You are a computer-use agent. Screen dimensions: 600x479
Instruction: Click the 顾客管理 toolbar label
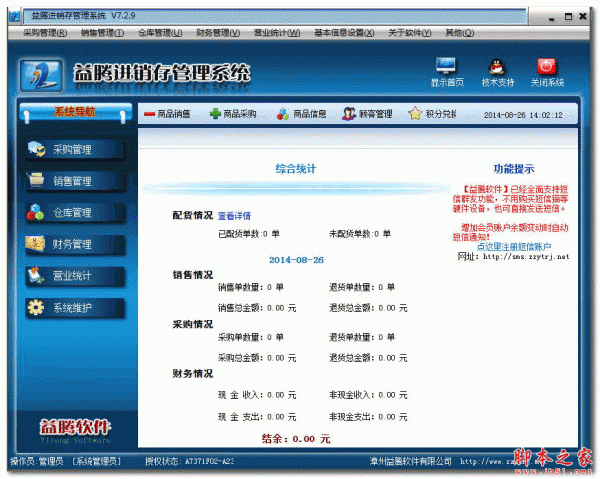(376, 114)
